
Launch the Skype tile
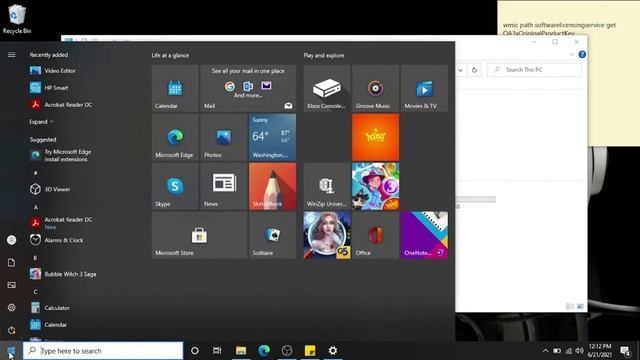[x=175, y=186]
